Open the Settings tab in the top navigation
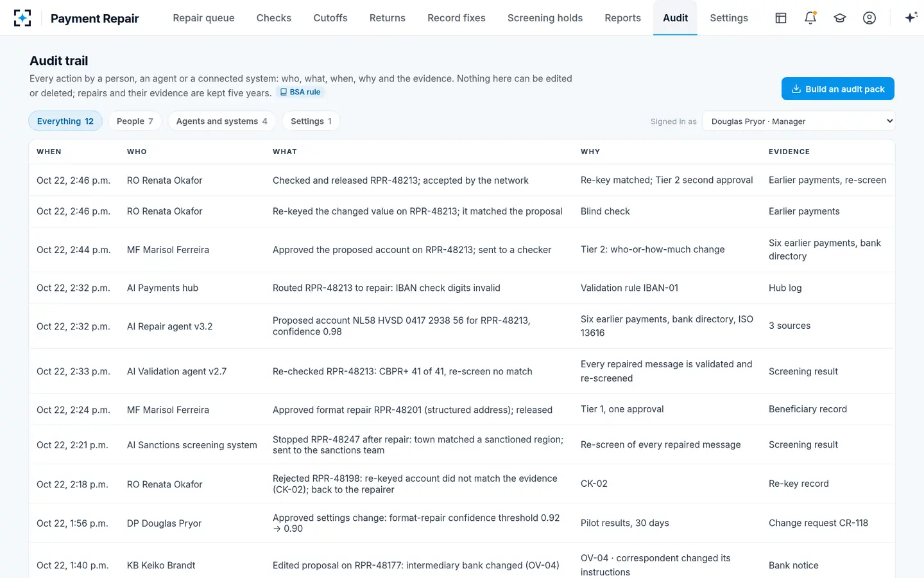924x578 pixels. [x=729, y=18]
